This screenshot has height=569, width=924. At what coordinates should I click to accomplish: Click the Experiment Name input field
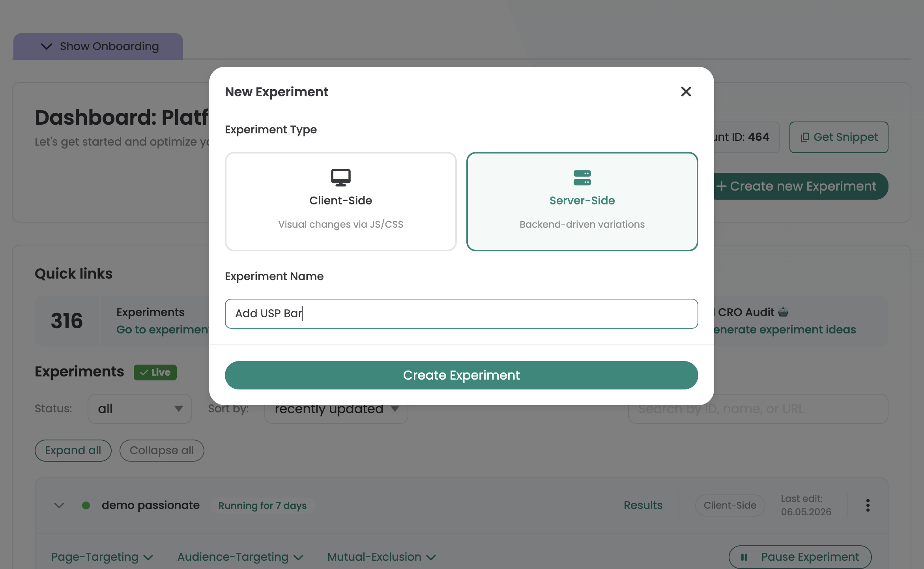(461, 314)
